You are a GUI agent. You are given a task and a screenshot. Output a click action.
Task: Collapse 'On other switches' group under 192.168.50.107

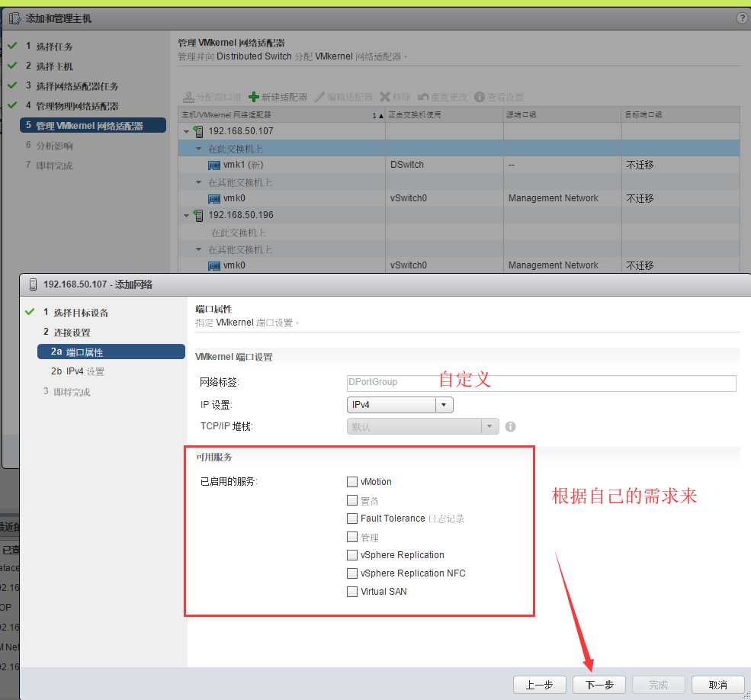(x=198, y=182)
